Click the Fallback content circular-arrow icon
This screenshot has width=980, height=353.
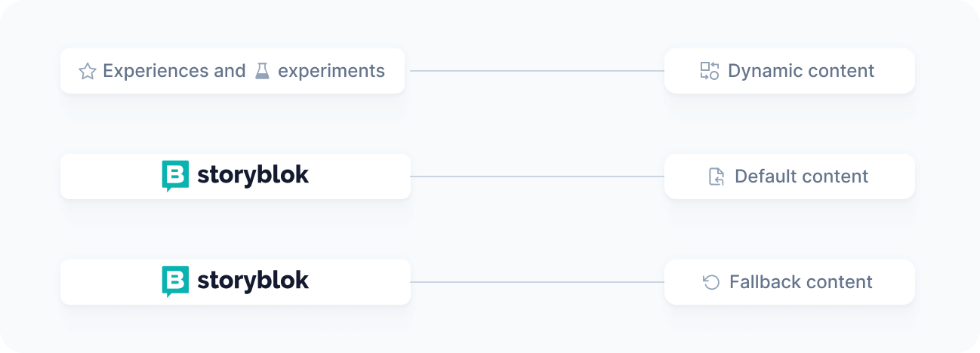(711, 282)
